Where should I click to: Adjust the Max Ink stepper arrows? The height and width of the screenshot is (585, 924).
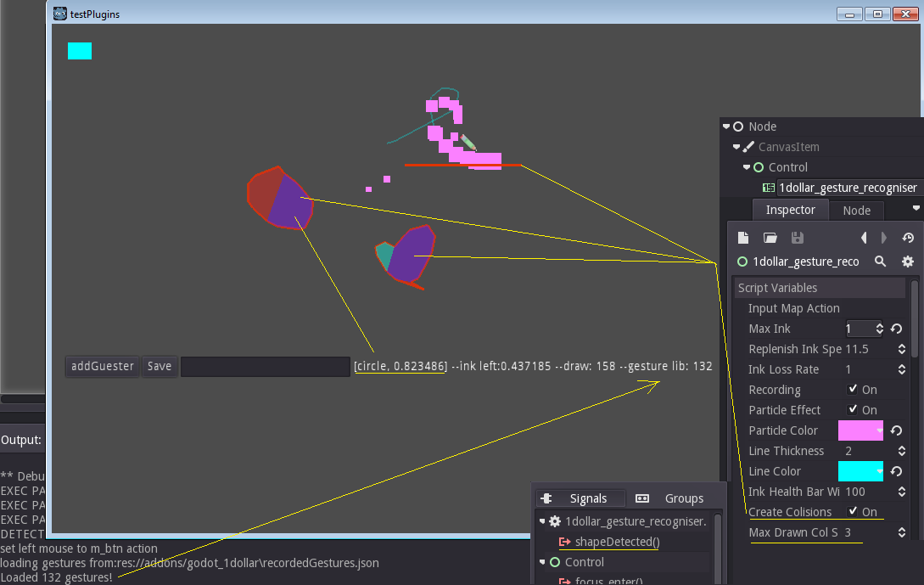[x=879, y=329]
